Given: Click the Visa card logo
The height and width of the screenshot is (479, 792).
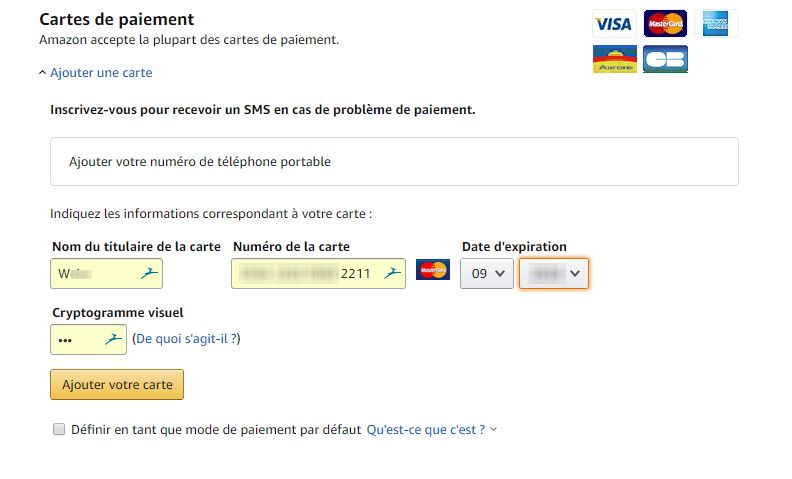Looking at the screenshot, I should [614, 24].
